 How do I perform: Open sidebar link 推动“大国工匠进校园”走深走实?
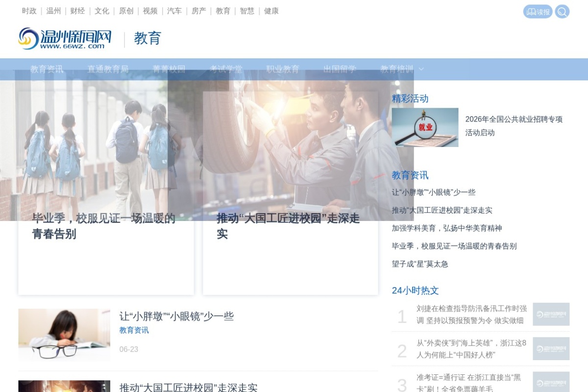tap(442, 210)
